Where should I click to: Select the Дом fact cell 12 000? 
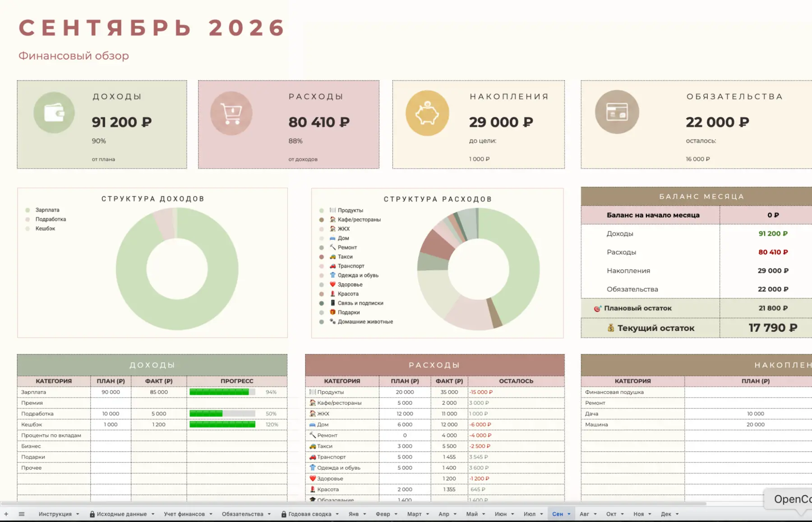(449, 425)
